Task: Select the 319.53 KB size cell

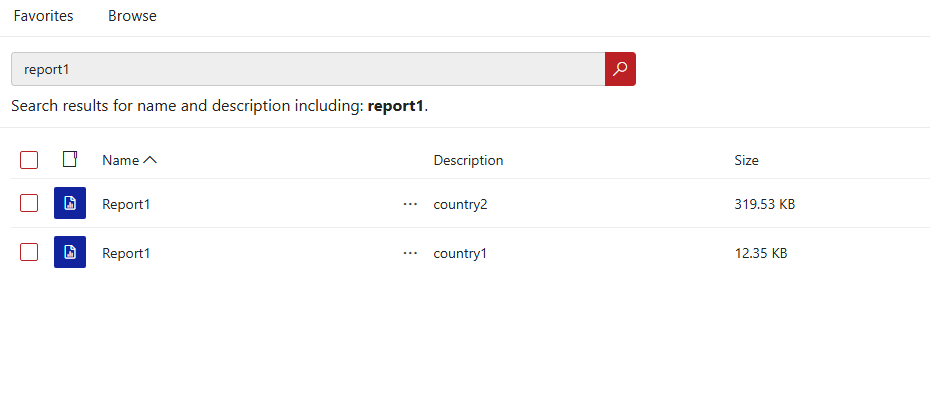Action: [x=765, y=205]
